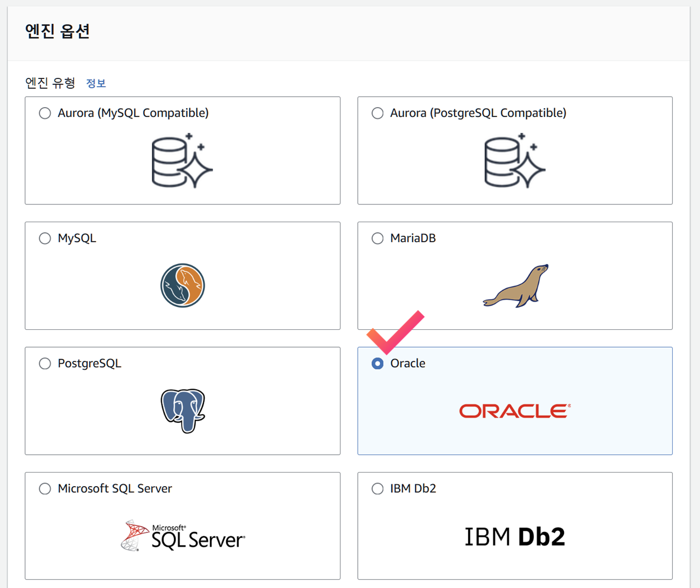Click the IBM Db2 label text

pos(413,489)
